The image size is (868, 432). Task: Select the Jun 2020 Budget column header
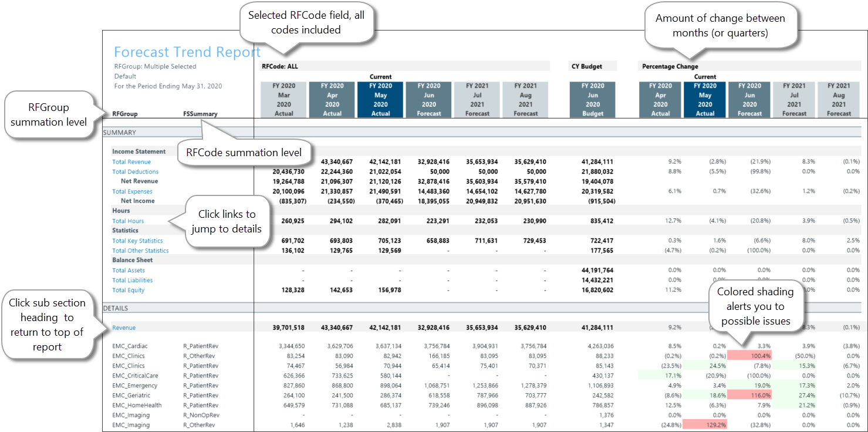(x=593, y=100)
